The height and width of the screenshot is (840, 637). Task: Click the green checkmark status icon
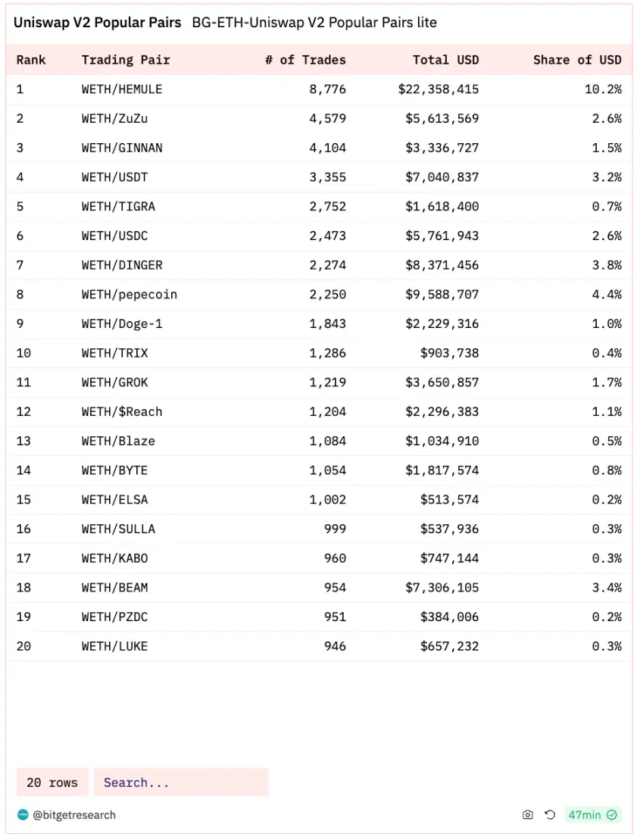point(612,815)
